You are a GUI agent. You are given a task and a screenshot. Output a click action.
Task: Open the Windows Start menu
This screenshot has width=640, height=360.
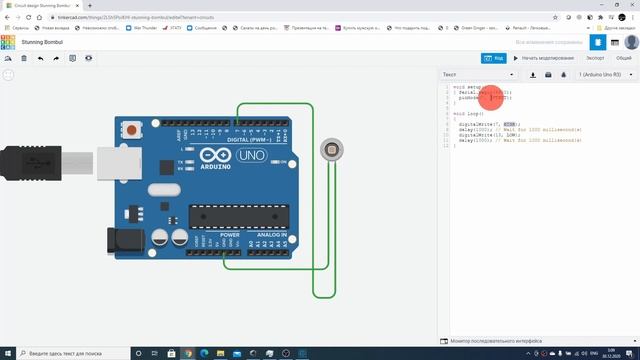tap(8, 353)
